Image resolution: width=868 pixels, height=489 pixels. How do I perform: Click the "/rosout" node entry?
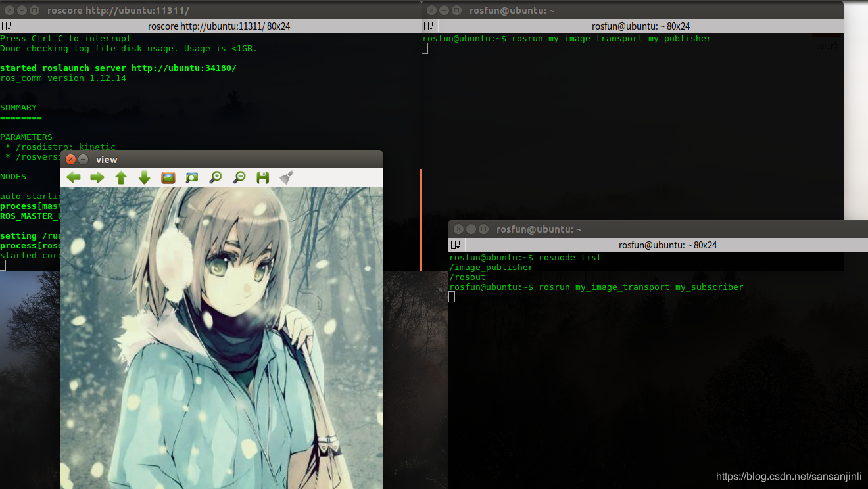click(468, 277)
